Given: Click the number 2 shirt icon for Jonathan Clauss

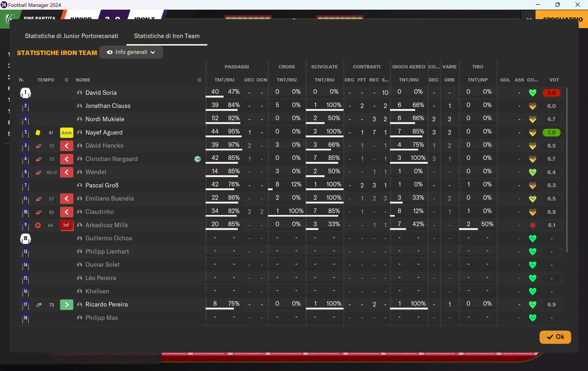Looking at the screenshot, I should (25, 106).
